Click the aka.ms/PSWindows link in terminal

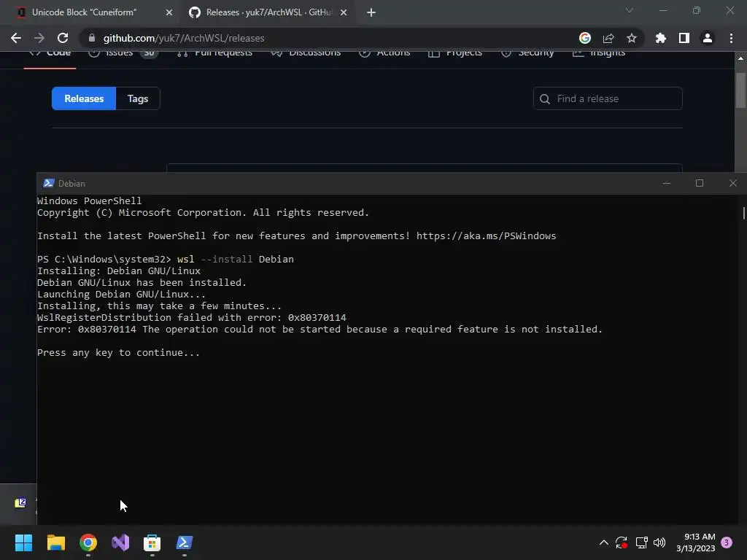point(486,236)
